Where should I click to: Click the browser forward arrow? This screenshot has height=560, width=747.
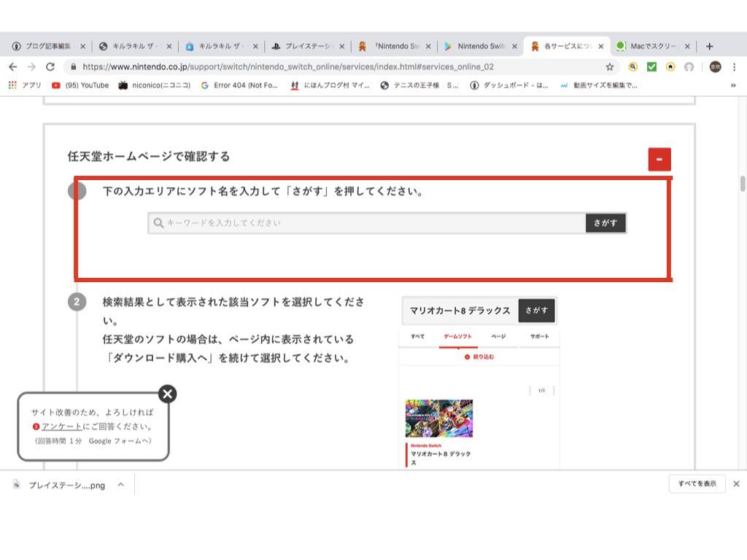coord(31,66)
